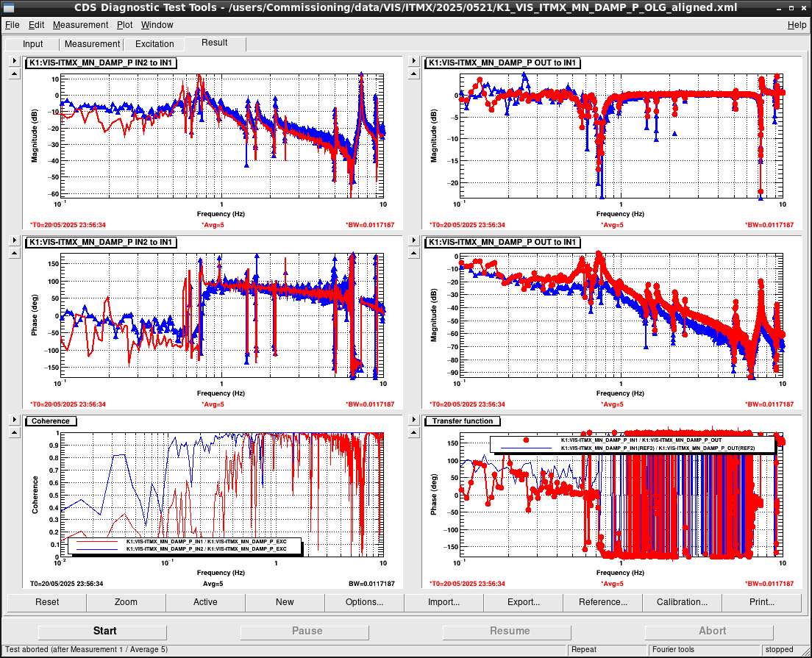Switch to the Measurement tab
812x658 pixels.
click(x=92, y=44)
